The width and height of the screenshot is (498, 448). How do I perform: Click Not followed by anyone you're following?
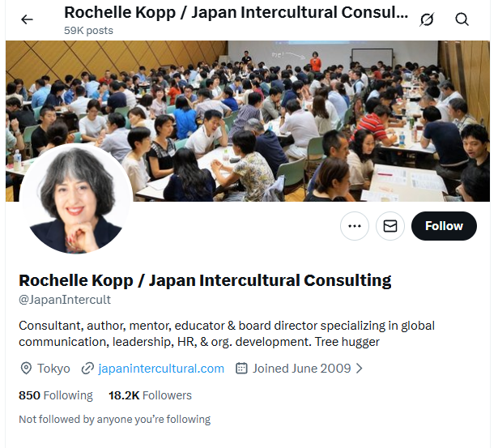click(x=115, y=420)
